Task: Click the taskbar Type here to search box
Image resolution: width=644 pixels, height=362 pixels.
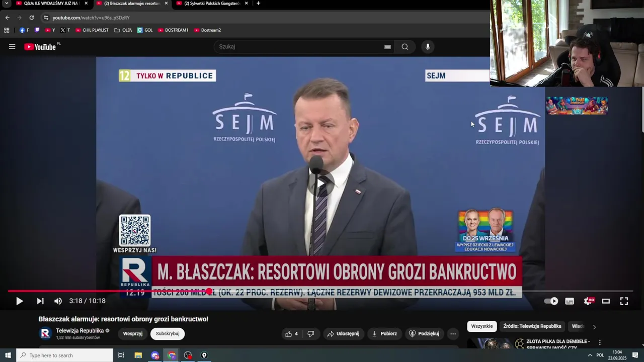Action: 64,355
